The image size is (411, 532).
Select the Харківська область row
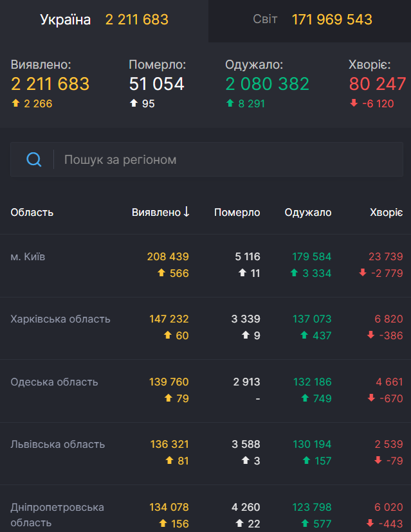click(x=60, y=319)
